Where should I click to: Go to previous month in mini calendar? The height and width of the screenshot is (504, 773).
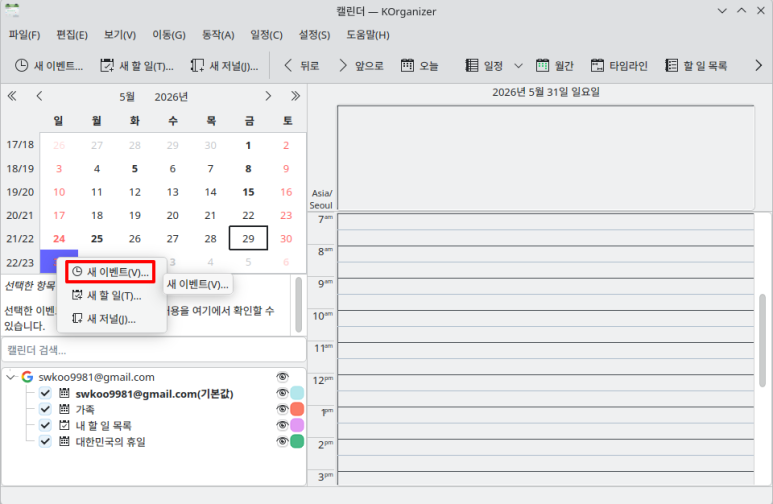click(39, 96)
